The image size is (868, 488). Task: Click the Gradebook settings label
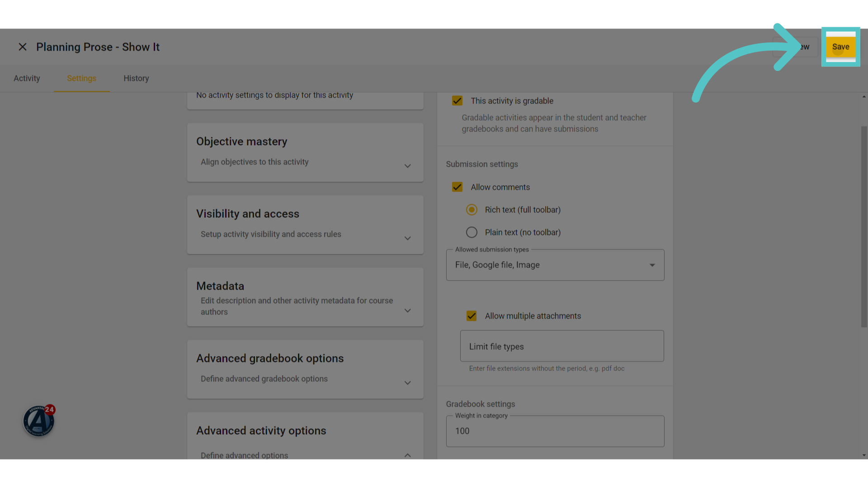coord(481,404)
